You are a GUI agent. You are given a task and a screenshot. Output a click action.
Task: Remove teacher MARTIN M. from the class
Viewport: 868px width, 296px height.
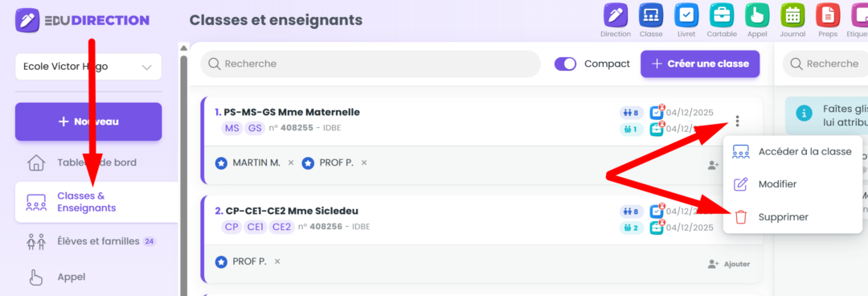291,163
